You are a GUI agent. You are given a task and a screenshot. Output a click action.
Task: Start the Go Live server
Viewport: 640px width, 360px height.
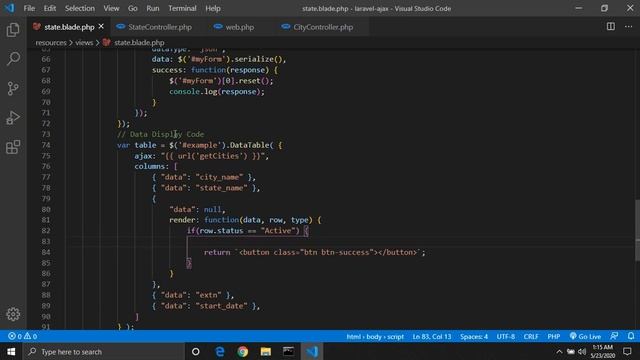[x=585, y=336]
